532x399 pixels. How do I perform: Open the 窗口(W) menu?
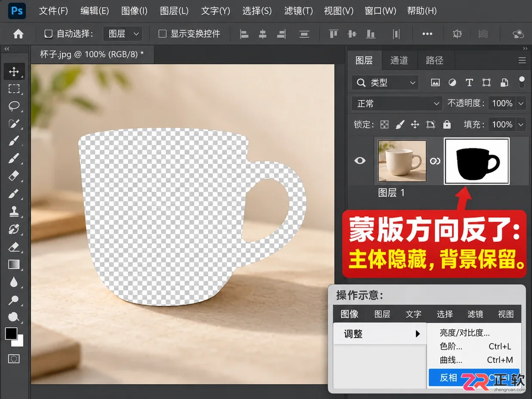(380, 11)
